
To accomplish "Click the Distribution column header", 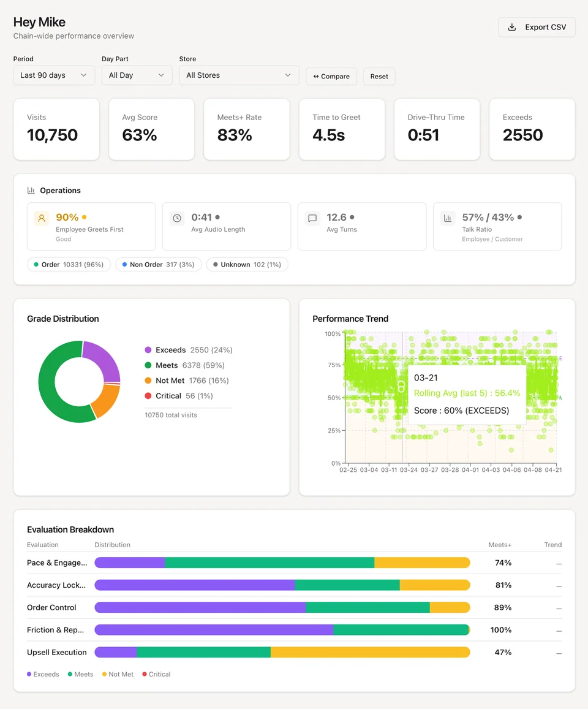I will (112, 545).
